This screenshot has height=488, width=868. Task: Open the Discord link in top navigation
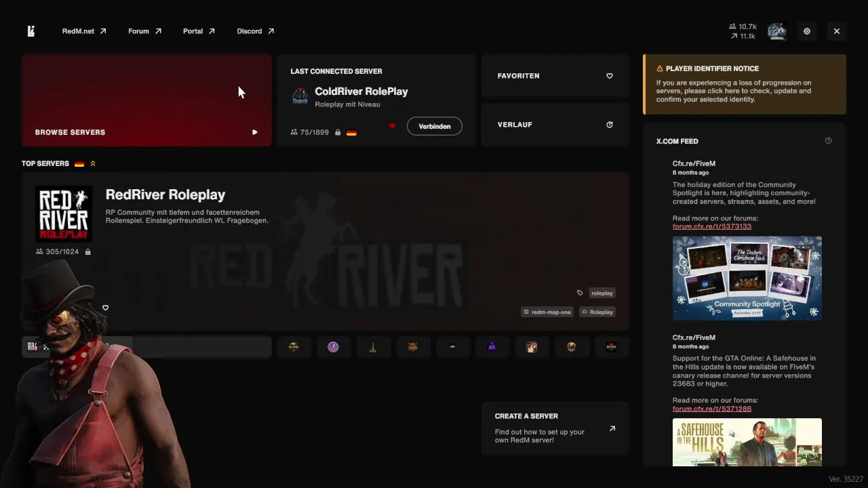(255, 31)
